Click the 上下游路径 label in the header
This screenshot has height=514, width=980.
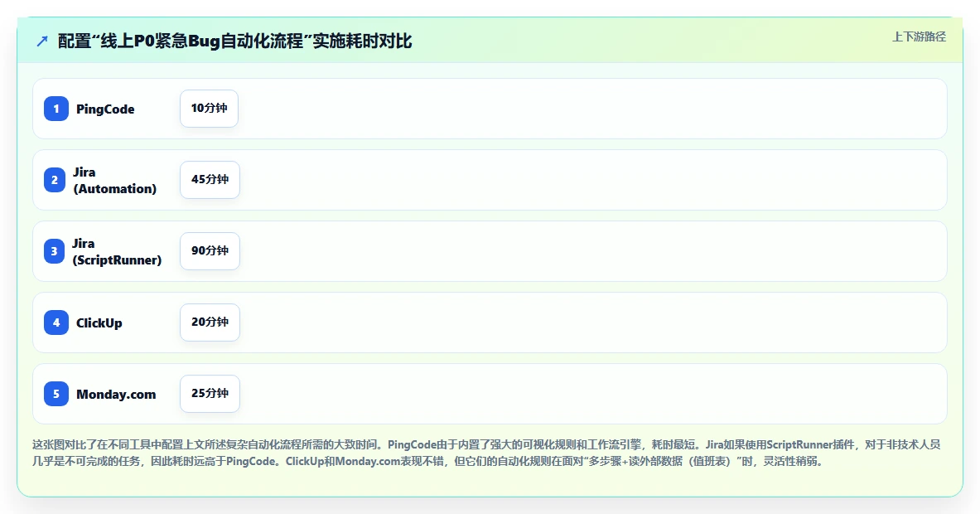[x=919, y=37]
